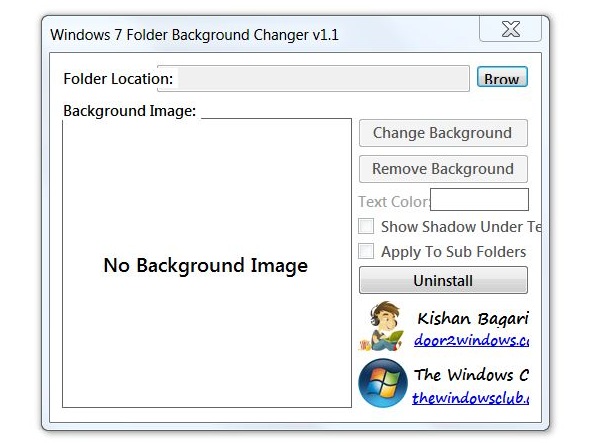Viewport: 600px width, 443px height.
Task: Click the Text Color label
Action: click(x=394, y=202)
